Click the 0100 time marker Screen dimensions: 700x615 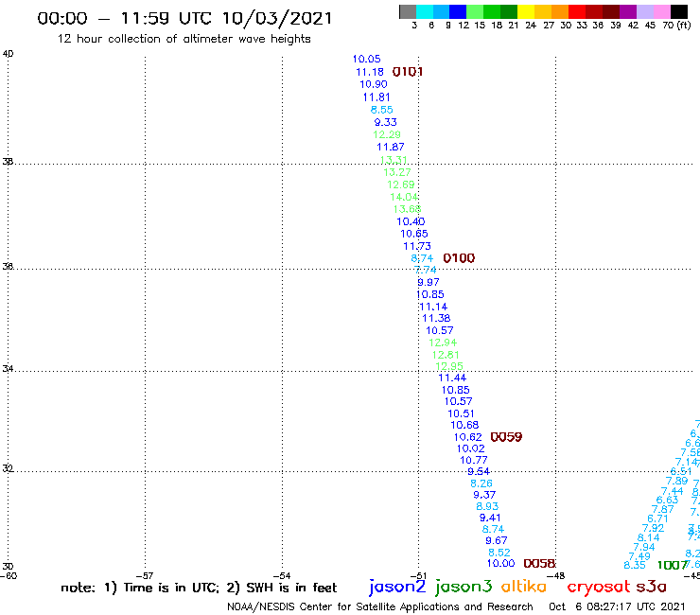click(459, 257)
